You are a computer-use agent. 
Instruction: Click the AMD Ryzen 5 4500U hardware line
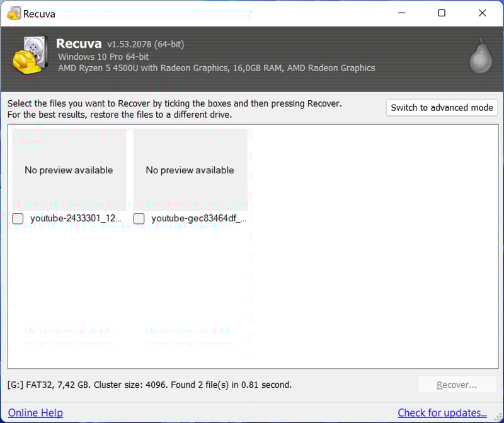point(216,68)
